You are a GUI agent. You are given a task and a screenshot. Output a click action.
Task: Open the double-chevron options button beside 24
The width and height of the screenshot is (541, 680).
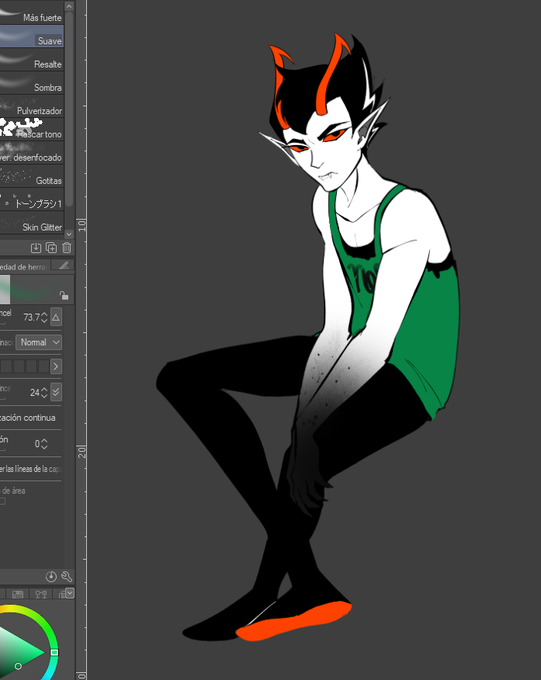(x=56, y=392)
